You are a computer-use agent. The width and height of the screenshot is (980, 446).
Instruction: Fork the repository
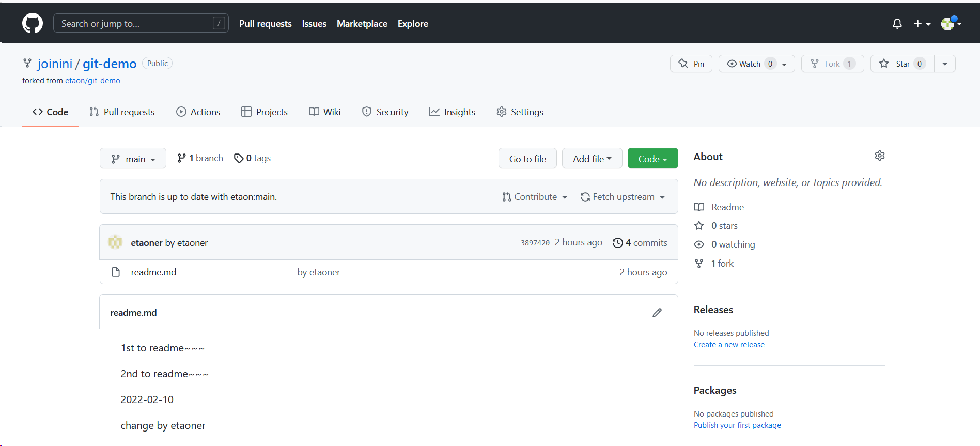[x=832, y=64]
